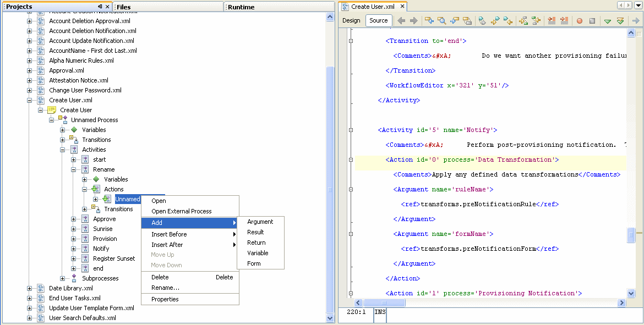Choose Properties in the context menu
This screenshot has width=644, height=325.
pyautogui.click(x=190, y=299)
